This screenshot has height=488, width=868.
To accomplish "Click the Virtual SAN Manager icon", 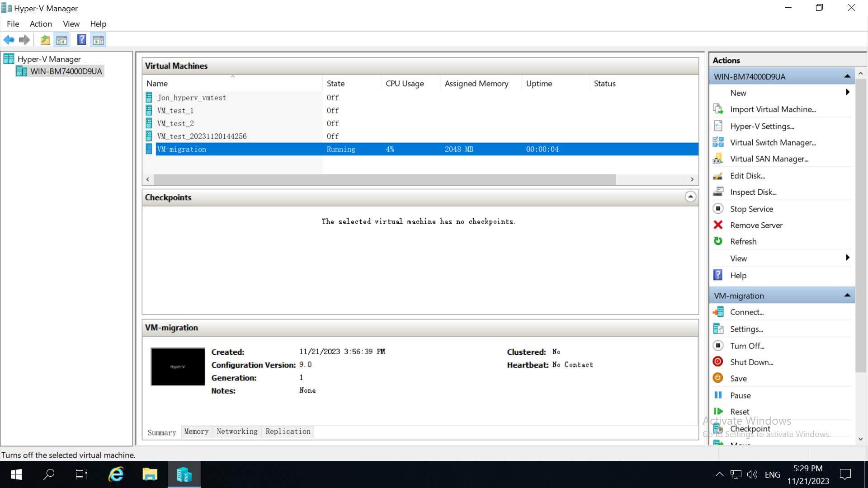I will point(720,159).
